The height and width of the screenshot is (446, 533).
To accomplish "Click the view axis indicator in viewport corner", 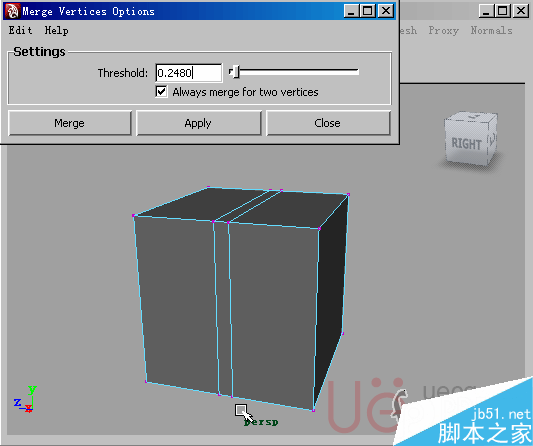I will click(x=26, y=400).
